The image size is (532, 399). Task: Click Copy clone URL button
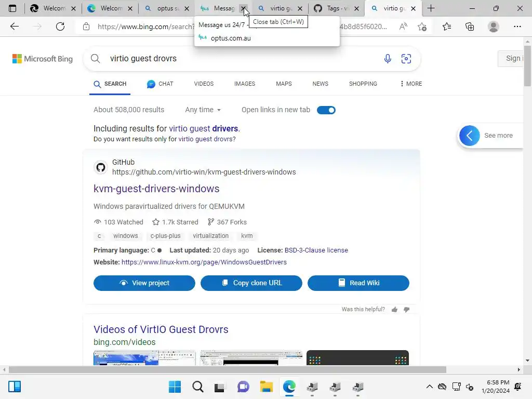tap(251, 283)
